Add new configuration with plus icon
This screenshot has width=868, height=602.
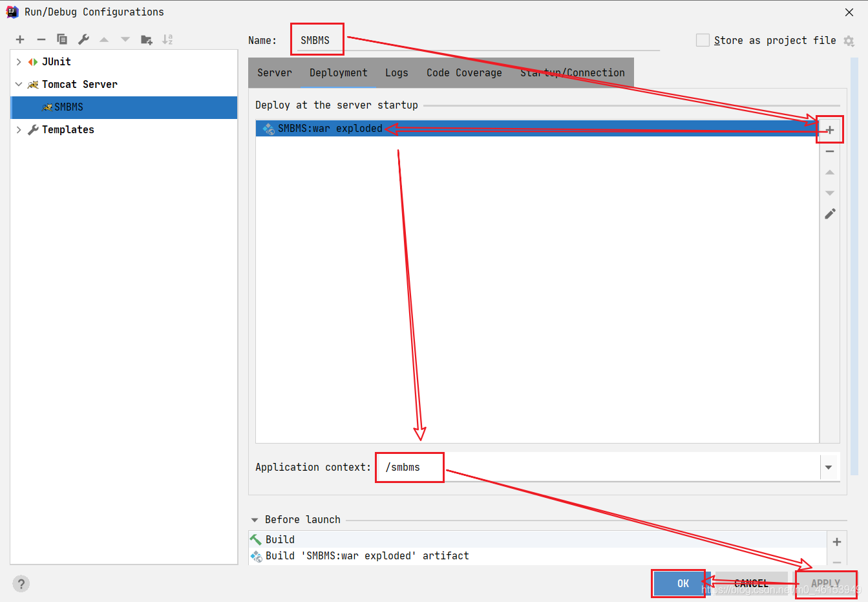20,39
